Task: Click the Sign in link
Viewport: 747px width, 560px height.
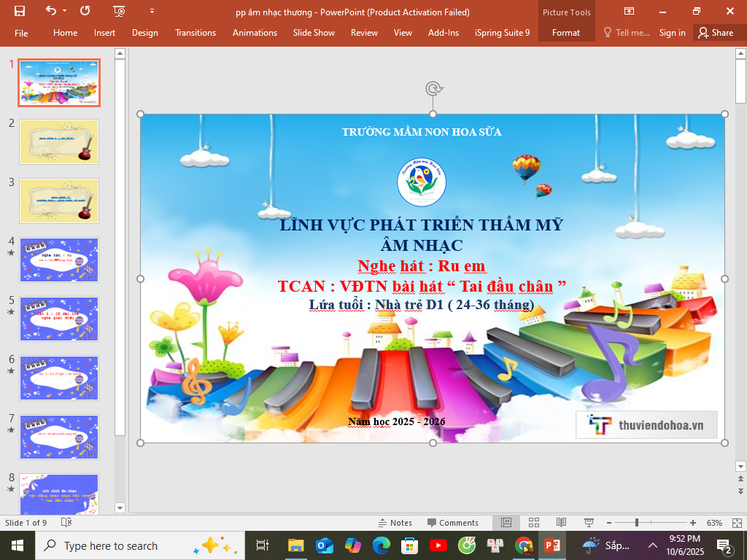Action: [672, 33]
